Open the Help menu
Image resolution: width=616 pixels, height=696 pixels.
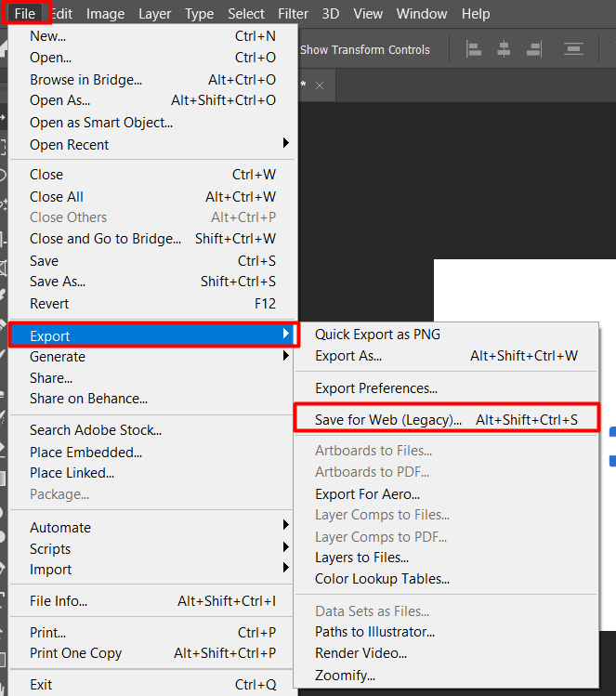pos(476,14)
